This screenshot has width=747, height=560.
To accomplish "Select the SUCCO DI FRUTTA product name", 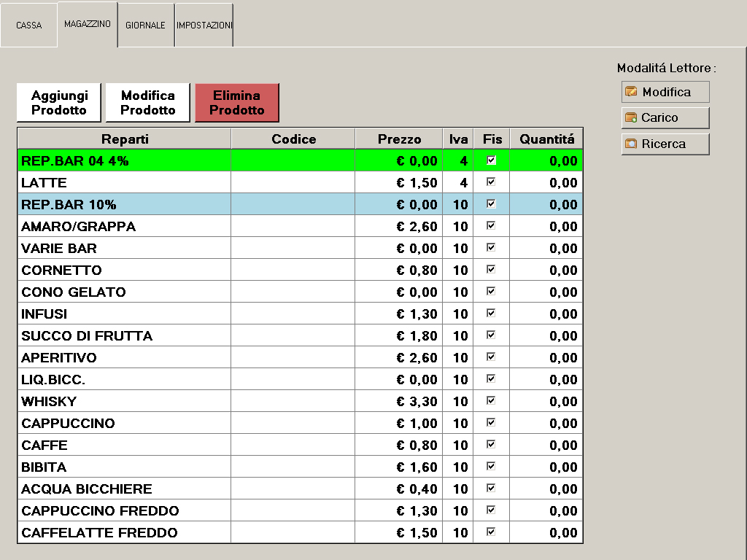I will 87,336.
